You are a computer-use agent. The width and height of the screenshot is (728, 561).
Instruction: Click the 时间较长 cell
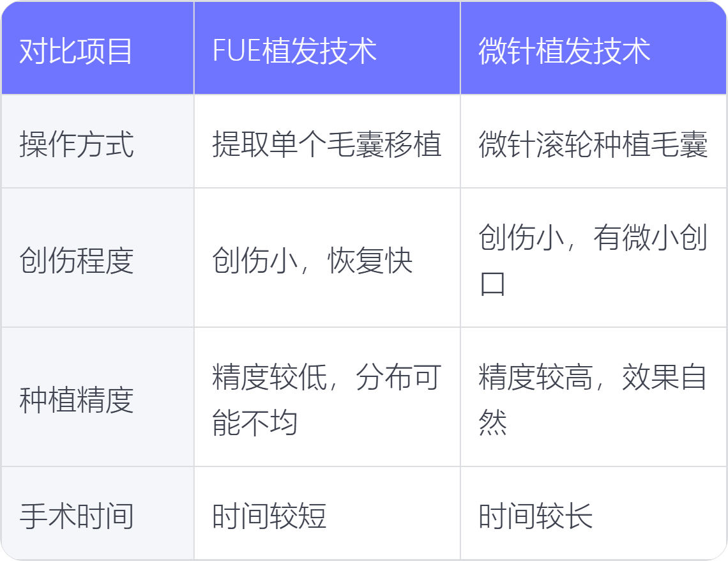click(593, 513)
